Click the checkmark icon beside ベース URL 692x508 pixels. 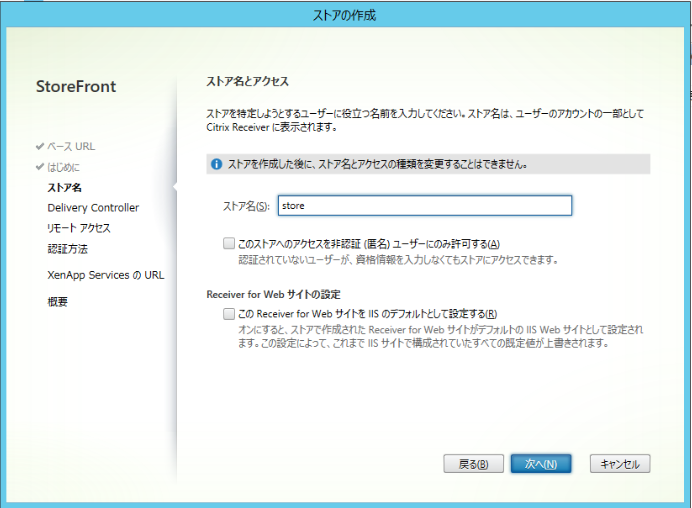tap(40, 146)
